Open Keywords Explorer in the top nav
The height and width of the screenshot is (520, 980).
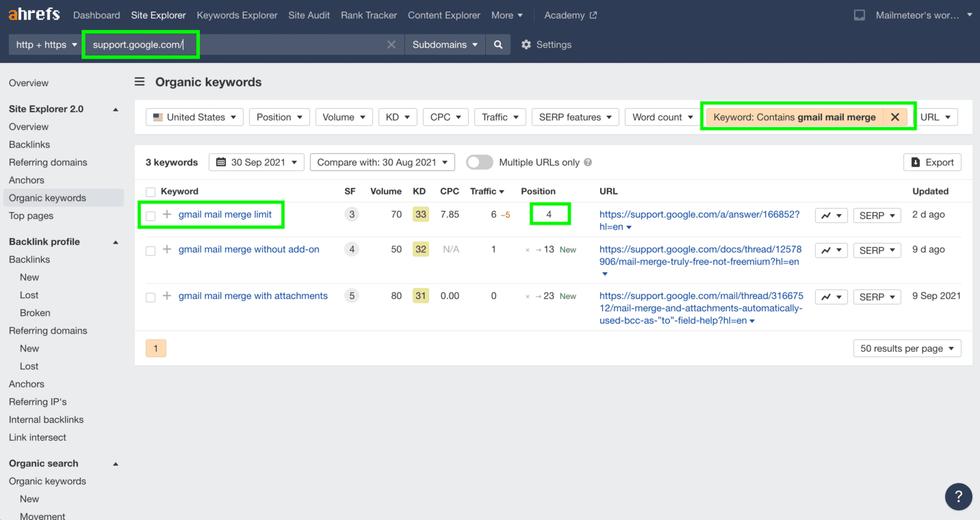pyautogui.click(x=237, y=15)
